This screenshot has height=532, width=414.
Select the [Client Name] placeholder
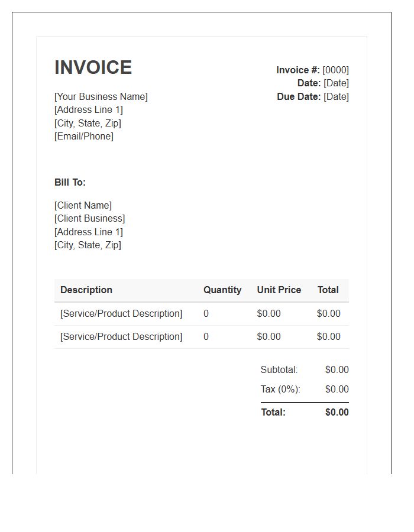pyautogui.click(x=83, y=205)
